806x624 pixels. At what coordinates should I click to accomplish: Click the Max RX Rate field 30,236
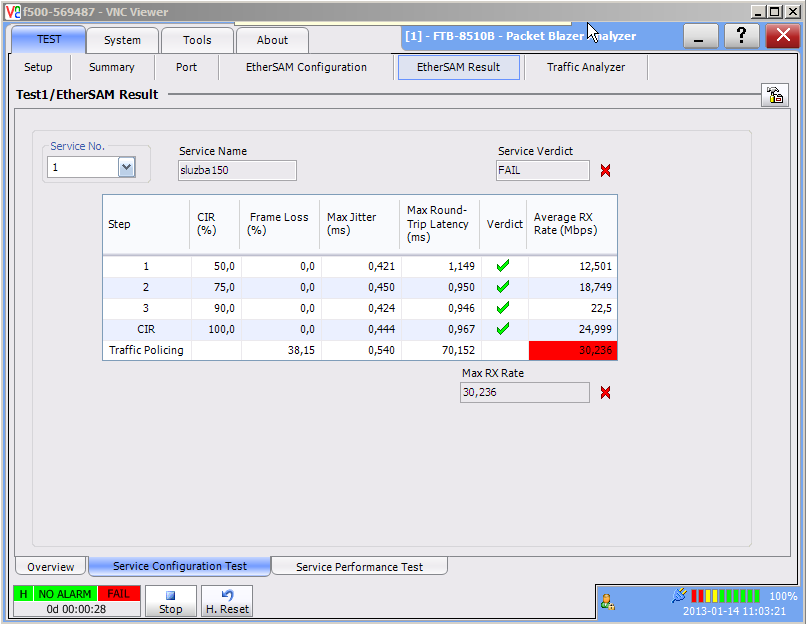tap(525, 392)
